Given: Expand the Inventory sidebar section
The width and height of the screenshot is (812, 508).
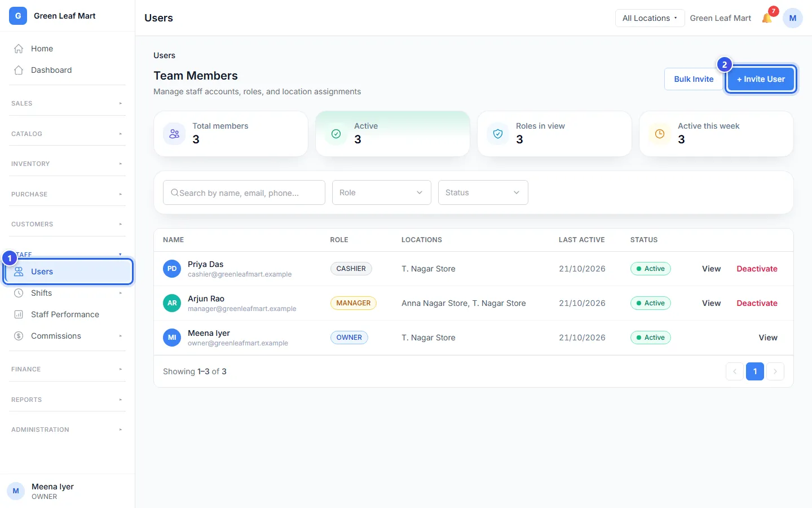Looking at the screenshot, I should tap(68, 164).
